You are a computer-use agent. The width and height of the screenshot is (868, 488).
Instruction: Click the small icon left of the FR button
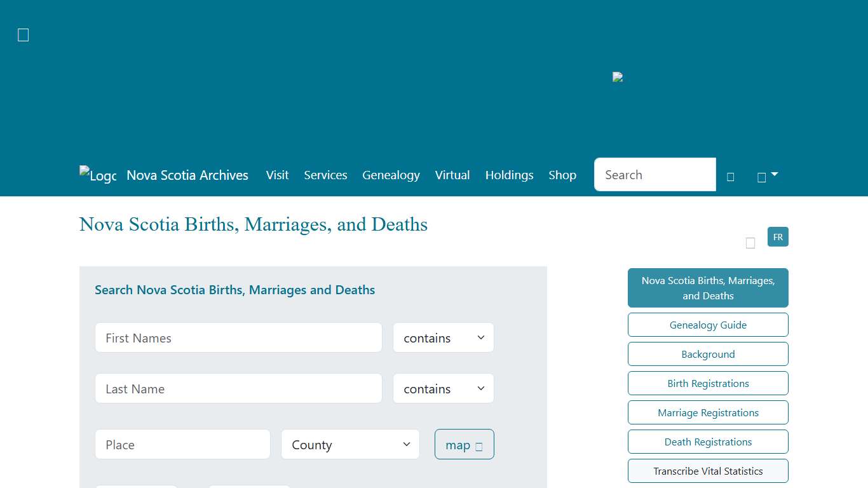(x=750, y=242)
